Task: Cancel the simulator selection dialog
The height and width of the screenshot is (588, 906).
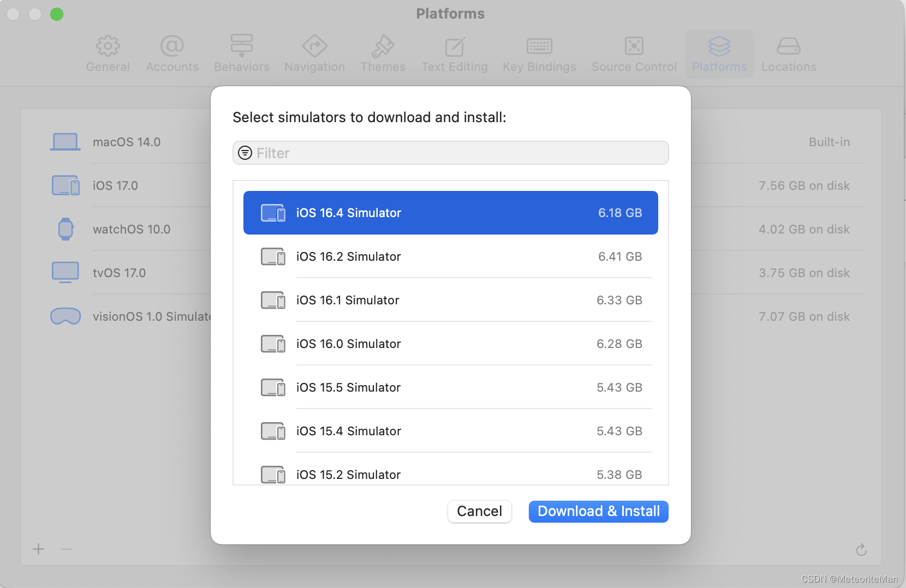Action: click(479, 512)
